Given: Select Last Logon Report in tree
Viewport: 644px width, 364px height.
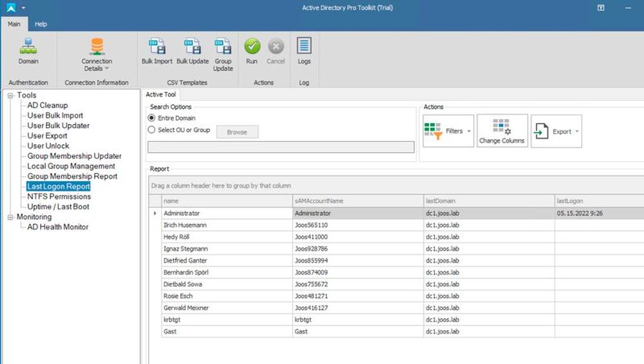Looking at the screenshot, I should pyautogui.click(x=58, y=187).
